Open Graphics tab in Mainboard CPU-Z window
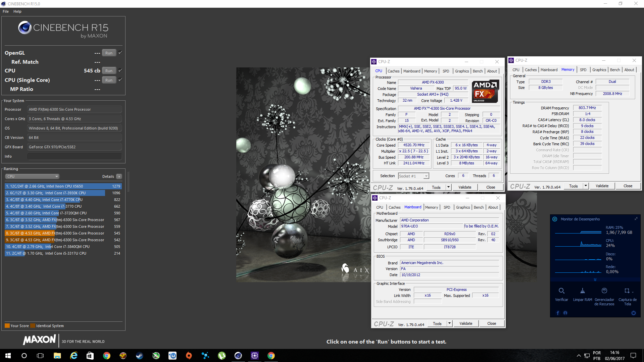Image resolution: width=644 pixels, height=362 pixels. pos(463,207)
